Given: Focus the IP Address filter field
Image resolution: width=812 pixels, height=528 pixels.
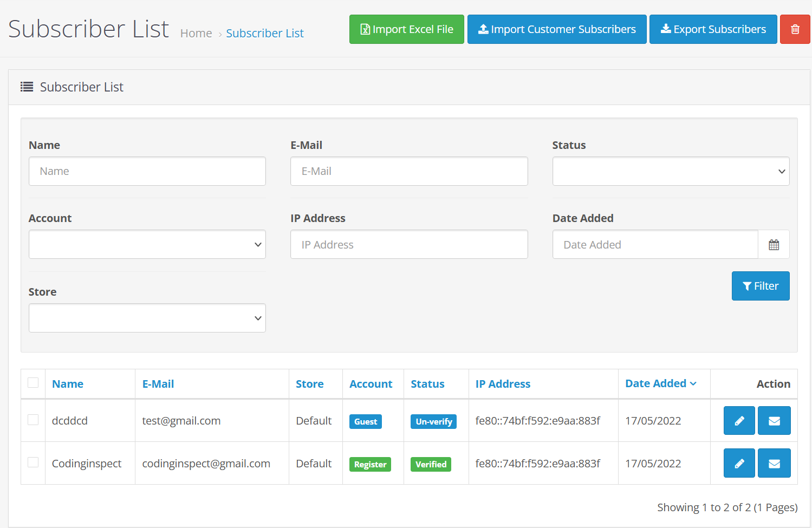Looking at the screenshot, I should point(408,245).
